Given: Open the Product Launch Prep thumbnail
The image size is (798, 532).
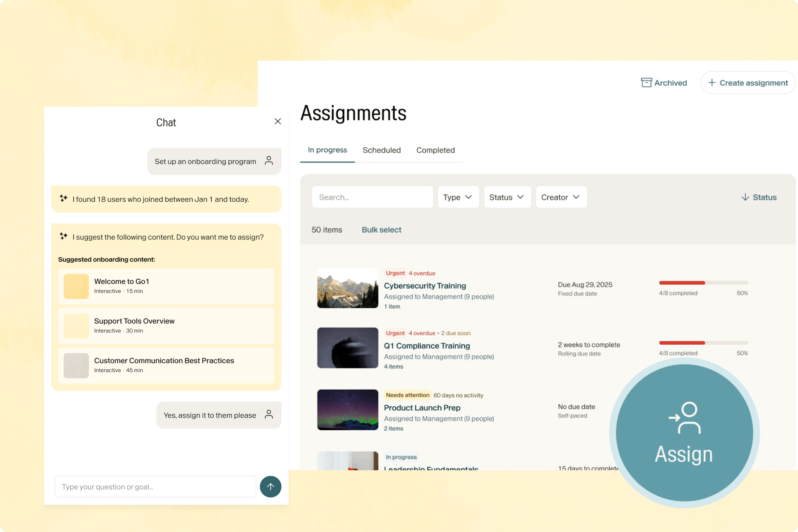Looking at the screenshot, I should coord(347,410).
